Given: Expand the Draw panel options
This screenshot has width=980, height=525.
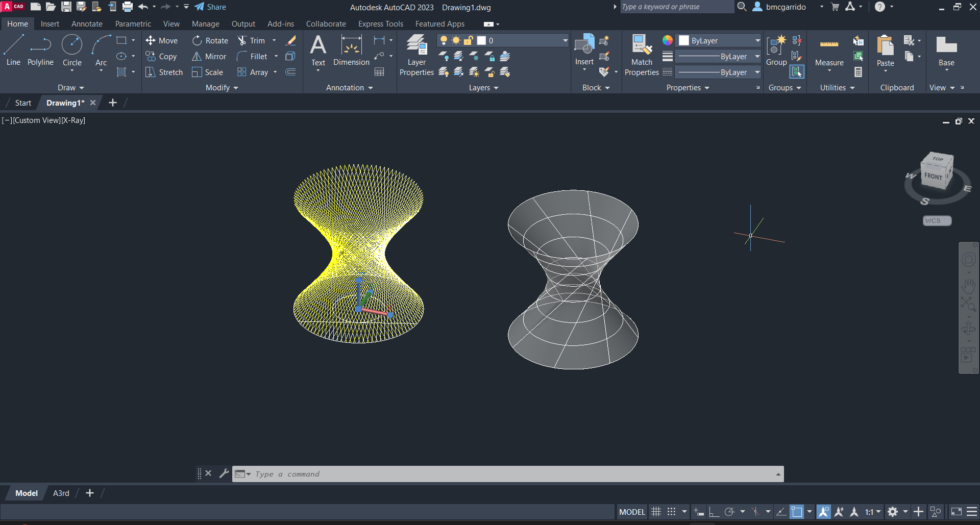Looking at the screenshot, I should [70, 88].
